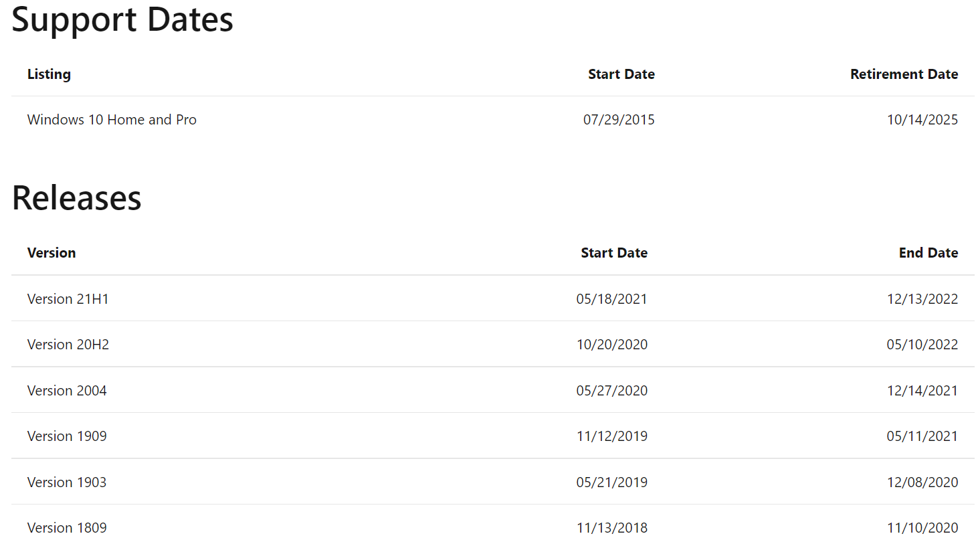Select the Version 21H1 row
This screenshot has width=980, height=546.
493,298
